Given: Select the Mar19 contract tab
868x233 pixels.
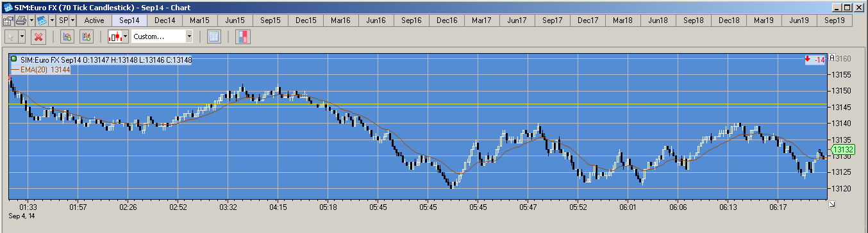Looking at the screenshot, I should click(764, 20).
